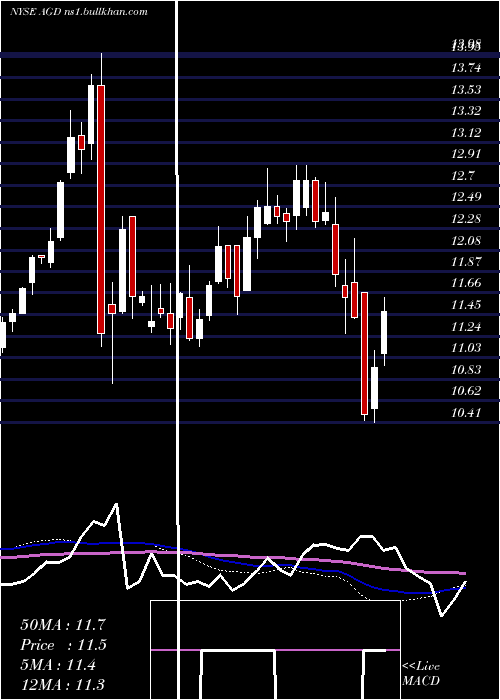Screen dimensions: 500x700
Task: Click the '5MA : 11.4' readout
Action: click(x=58, y=665)
